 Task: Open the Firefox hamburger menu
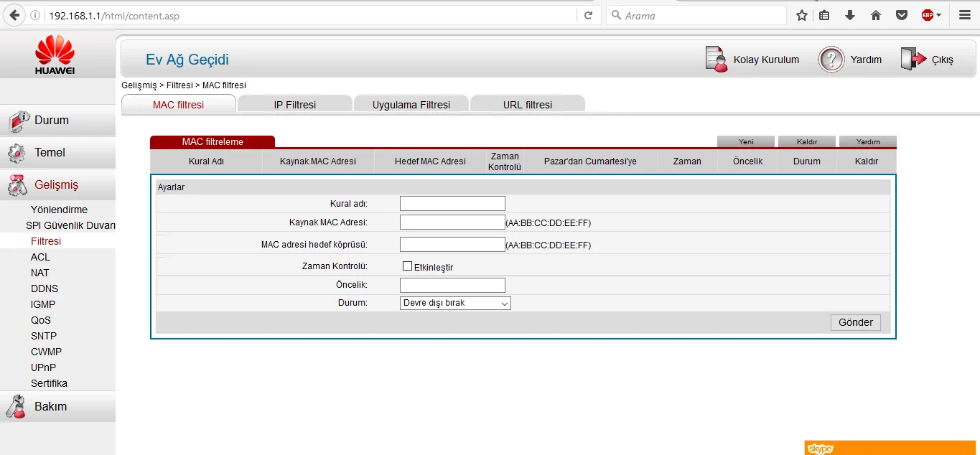(x=964, y=15)
